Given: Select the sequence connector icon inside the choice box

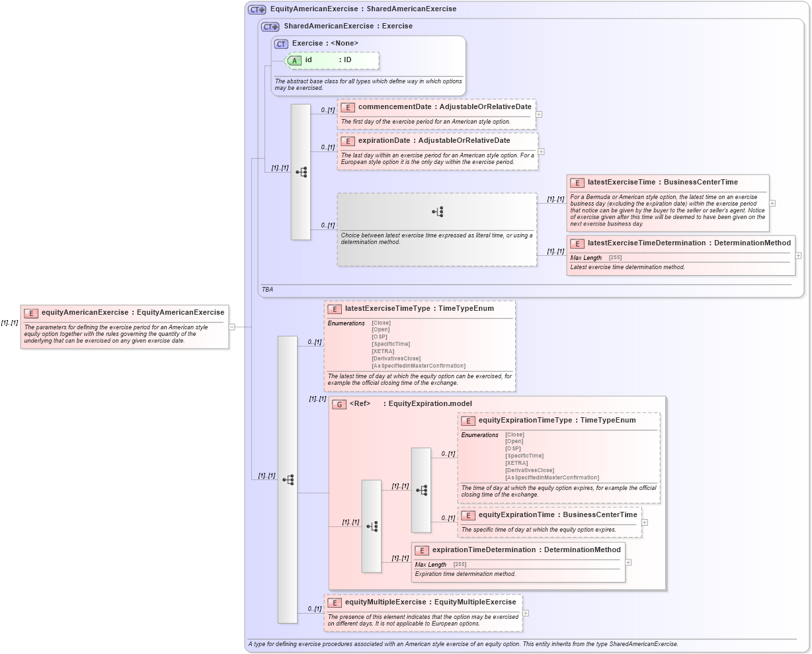Looking at the screenshot, I should click(437, 211).
